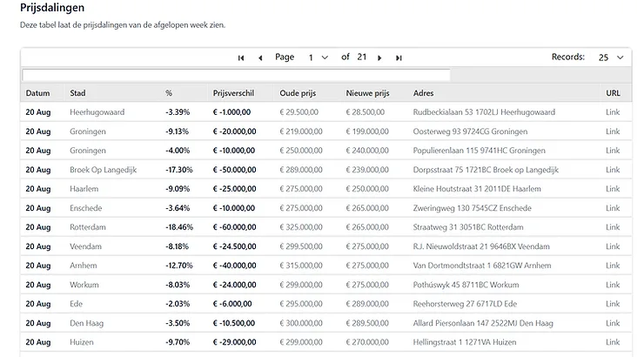Go to the previous page arrow
This screenshot has height=357, width=644.
tap(260, 58)
